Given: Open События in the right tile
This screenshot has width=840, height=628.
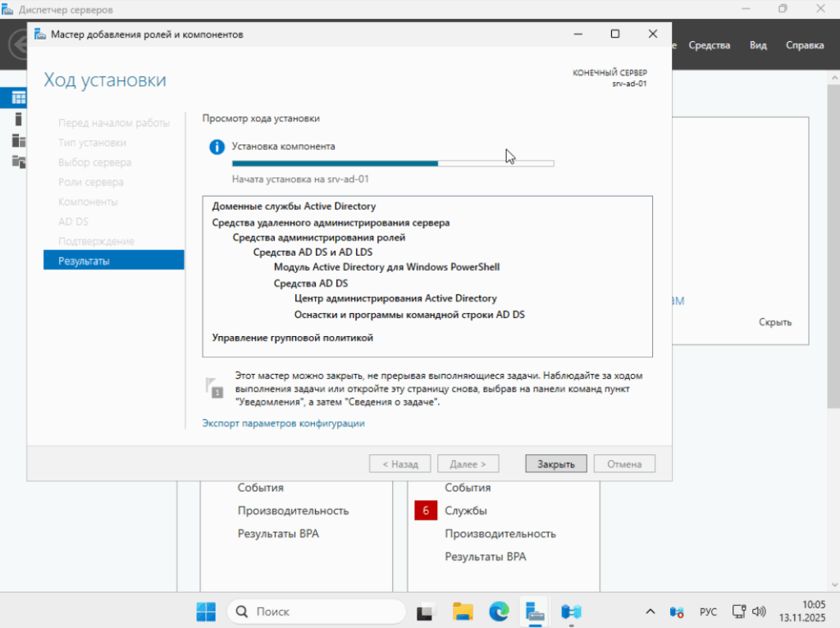Looking at the screenshot, I should 468,488.
